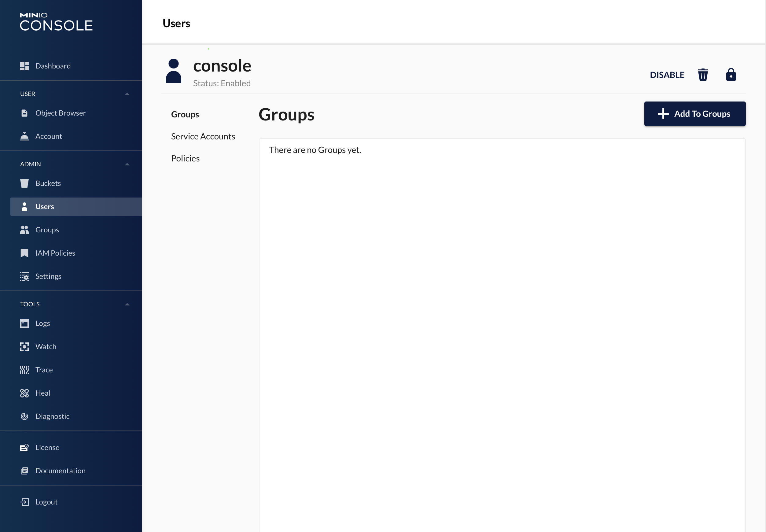Click the Logout arrow icon
This screenshot has width=766, height=532.
pos(24,502)
